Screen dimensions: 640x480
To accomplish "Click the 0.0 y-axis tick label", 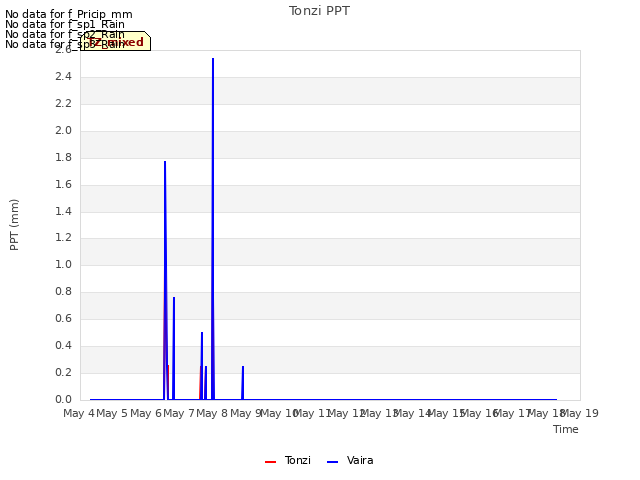I will pos(63,399).
